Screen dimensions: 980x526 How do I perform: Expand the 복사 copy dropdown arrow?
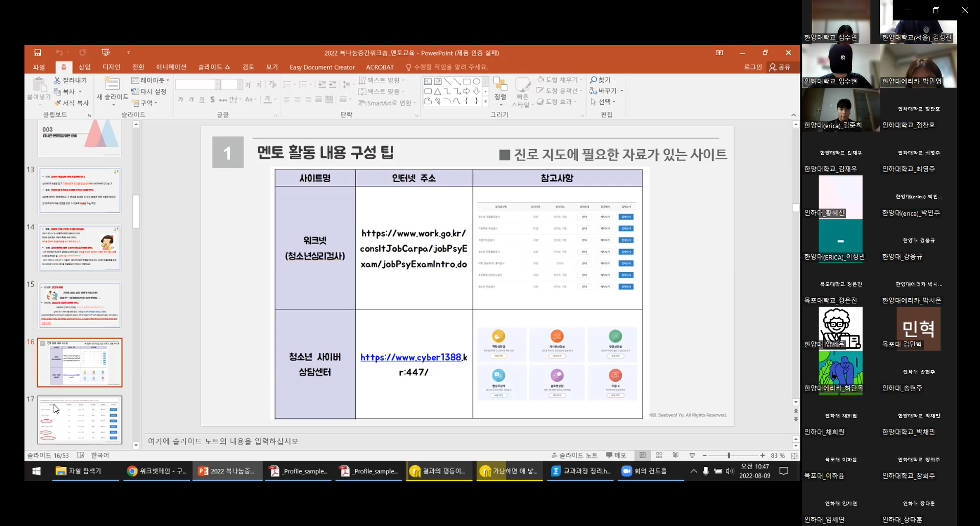click(80, 92)
